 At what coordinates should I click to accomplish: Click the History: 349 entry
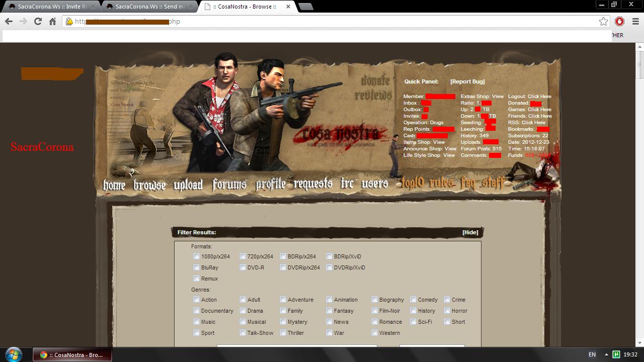(474, 136)
